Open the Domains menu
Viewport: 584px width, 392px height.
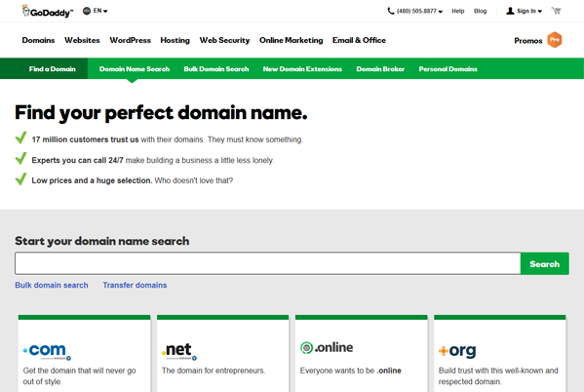38,40
